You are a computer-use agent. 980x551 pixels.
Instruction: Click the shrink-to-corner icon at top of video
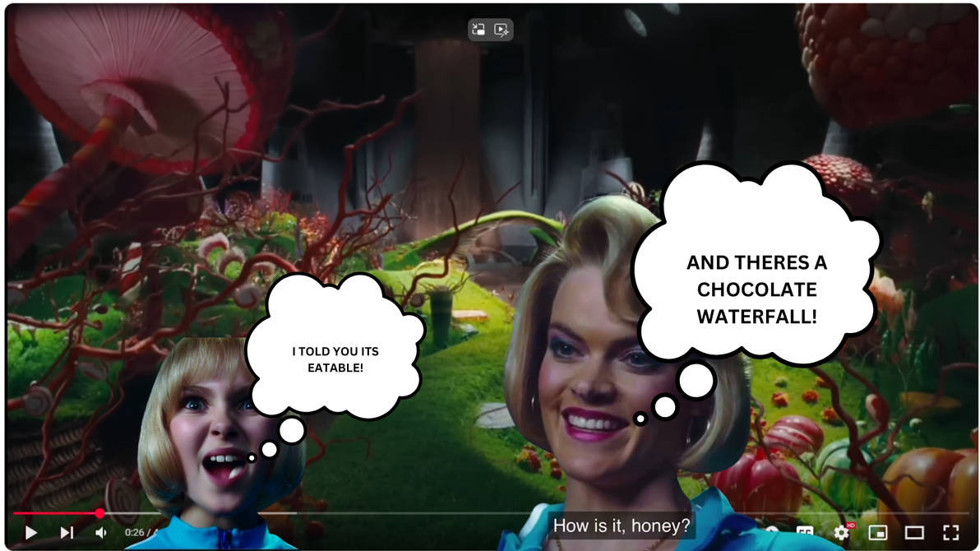(478, 30)
